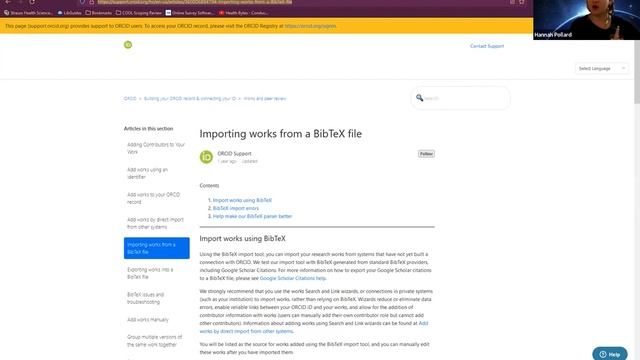640x360 pixels.
Task: Open the Health Bytes bookmark
Action: coord(243,13)
